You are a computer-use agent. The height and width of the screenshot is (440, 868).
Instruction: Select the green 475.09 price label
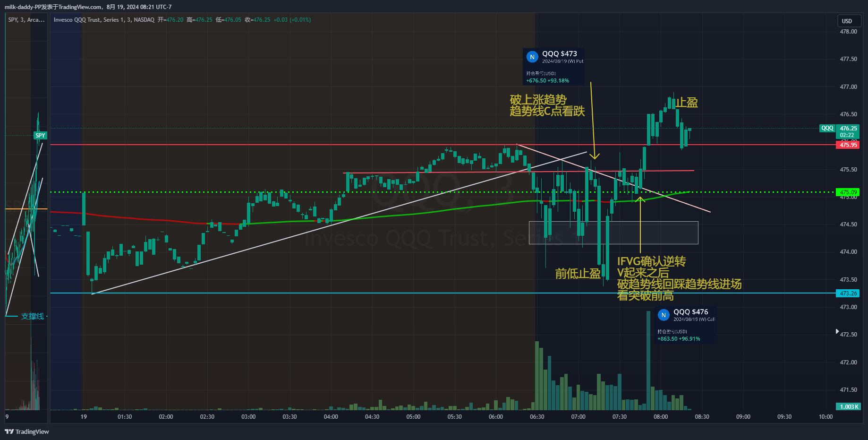pos(848,192)
